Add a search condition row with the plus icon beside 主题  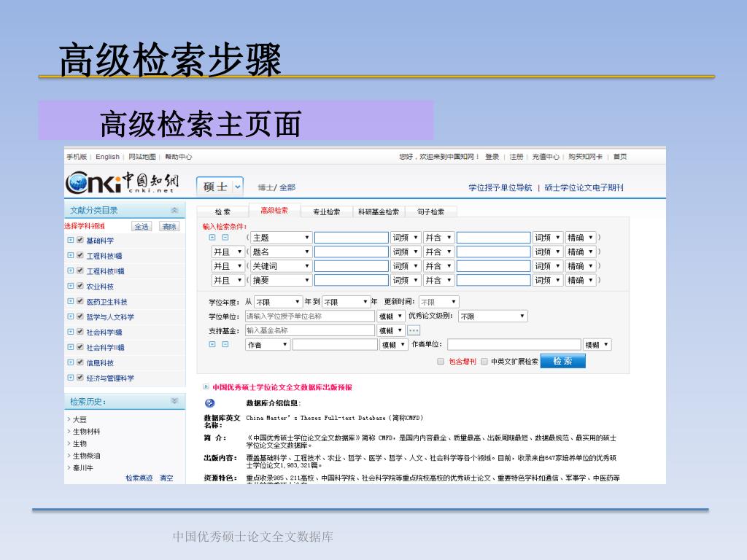212,237
